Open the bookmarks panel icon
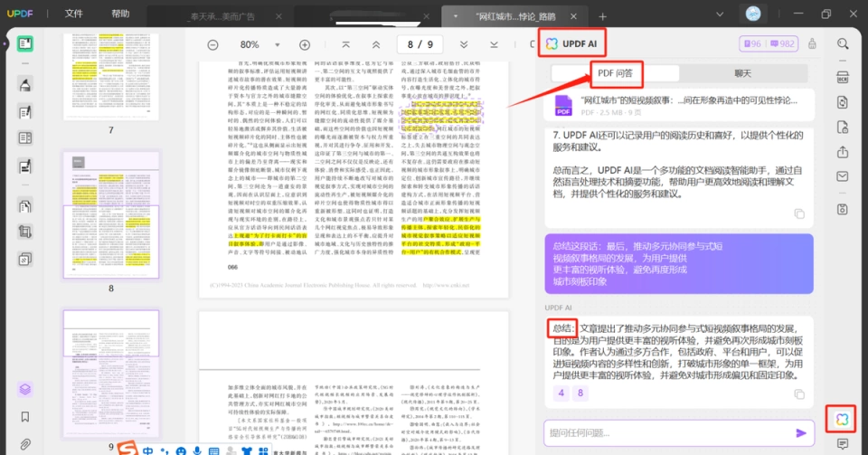The width and height of the screenshot is (868, 455). coord(25,417)
